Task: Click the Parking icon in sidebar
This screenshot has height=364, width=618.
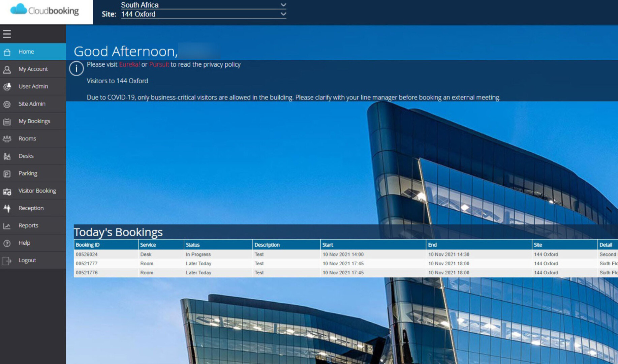Action: 7,174
